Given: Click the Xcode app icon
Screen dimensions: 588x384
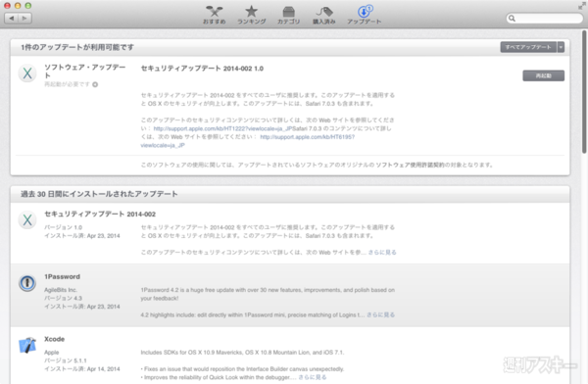Looking at the screenshot, I should coord(27,345).
